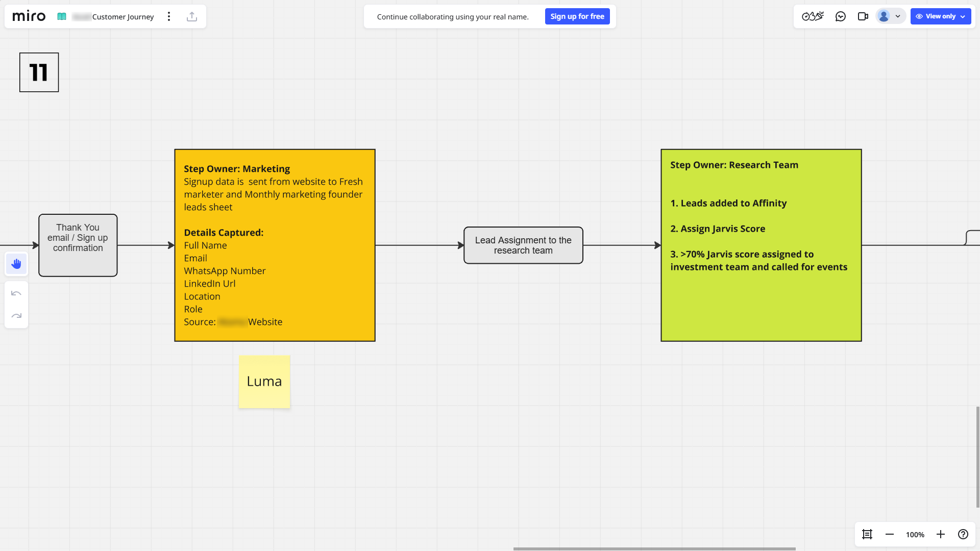Click the Customer Journey board title
The width and height of the screenshot is (980, 551).
(x=123, y=17)
